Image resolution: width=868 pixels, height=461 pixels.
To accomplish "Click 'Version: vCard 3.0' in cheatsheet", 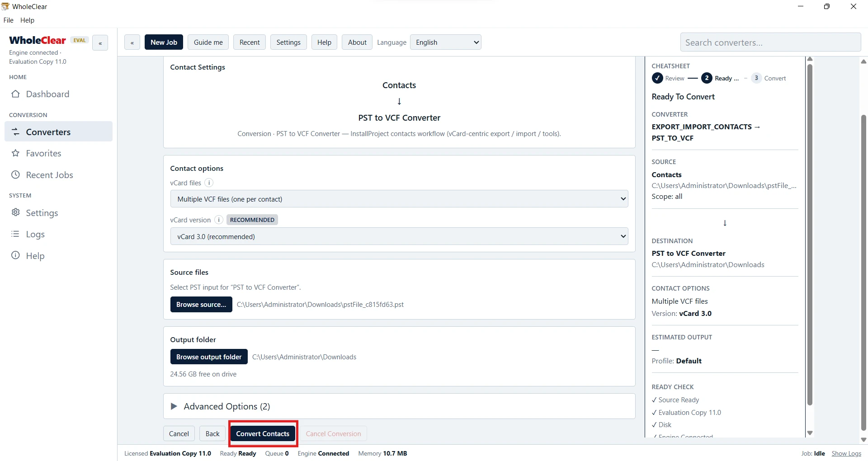I will (681, 314).
